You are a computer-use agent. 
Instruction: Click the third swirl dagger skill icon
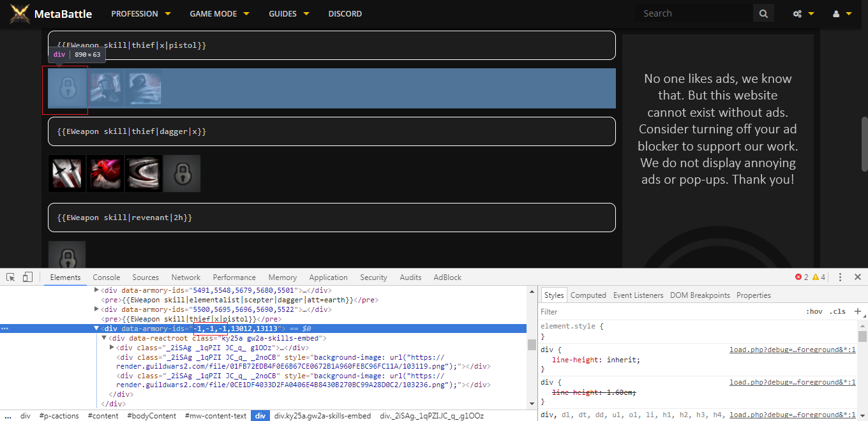click(x=144, y=174)
